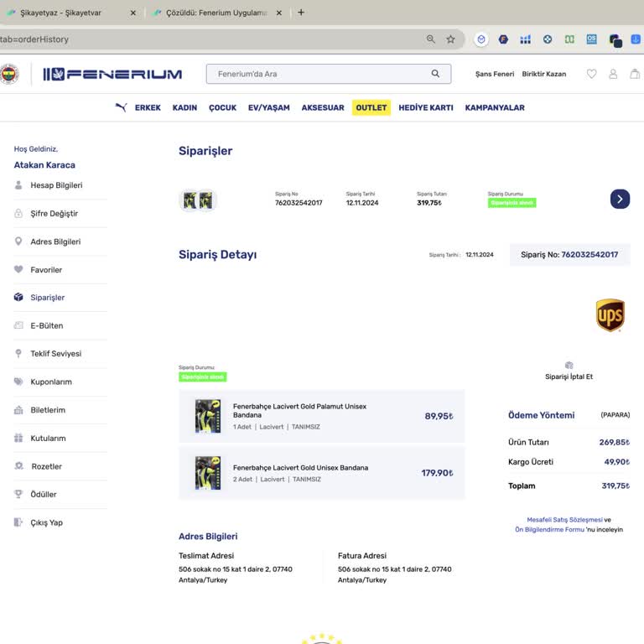
Task: Click the Kargo Ücreti 49,90₺ value
Action: (x=616, y=462)
